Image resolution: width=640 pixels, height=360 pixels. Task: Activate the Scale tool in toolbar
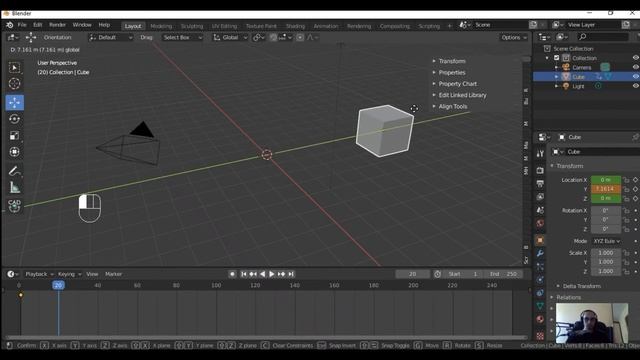click(14, 135)
